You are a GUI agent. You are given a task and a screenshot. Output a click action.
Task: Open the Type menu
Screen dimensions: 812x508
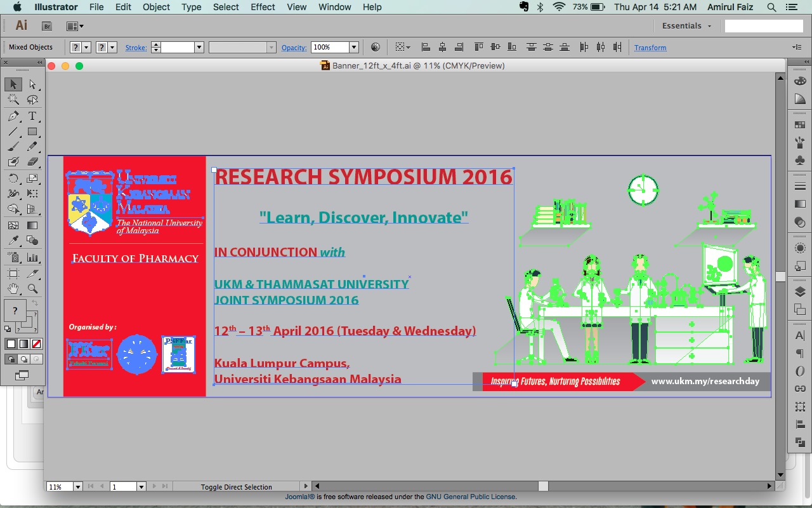click(x=191, y=7)
